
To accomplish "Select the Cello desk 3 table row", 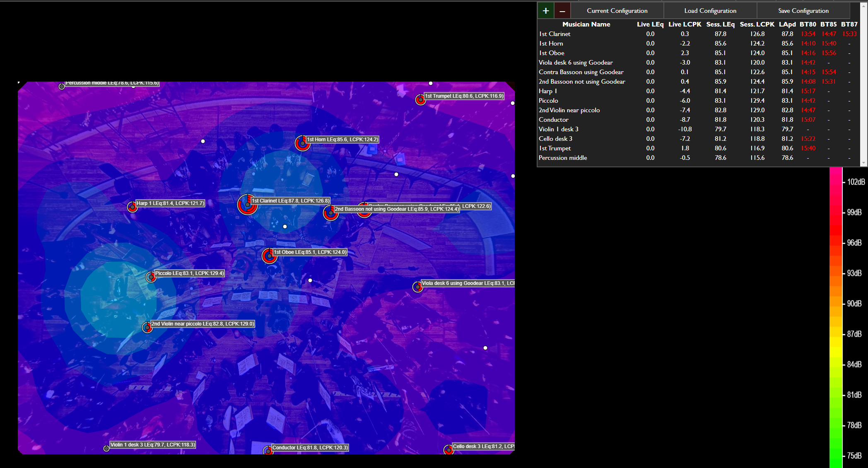I will point(698,139).
